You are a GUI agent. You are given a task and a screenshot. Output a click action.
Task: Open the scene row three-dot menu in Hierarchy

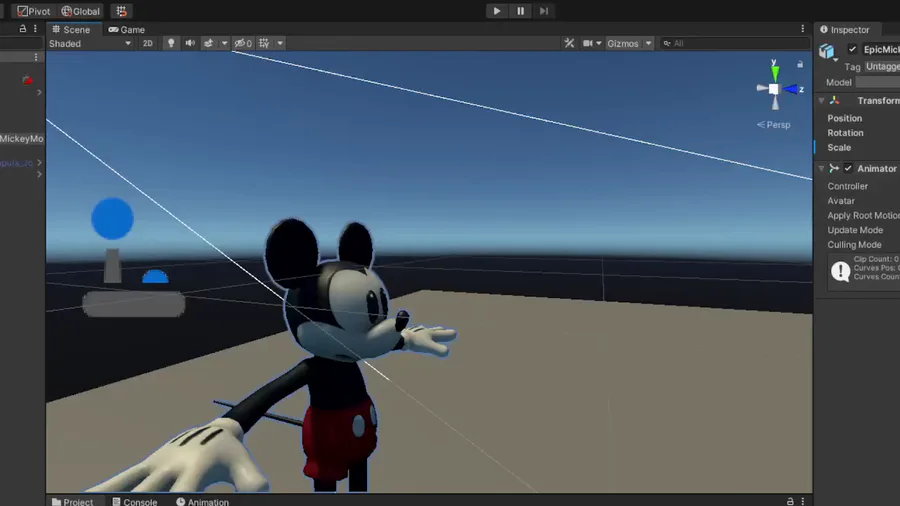36,57
